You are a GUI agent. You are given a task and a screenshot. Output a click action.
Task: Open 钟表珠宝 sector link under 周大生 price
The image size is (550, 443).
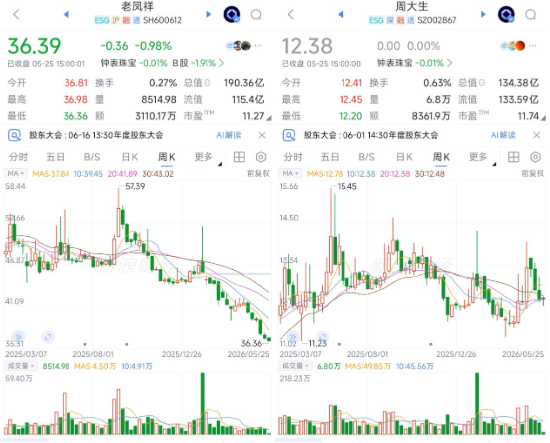point(410,63)
